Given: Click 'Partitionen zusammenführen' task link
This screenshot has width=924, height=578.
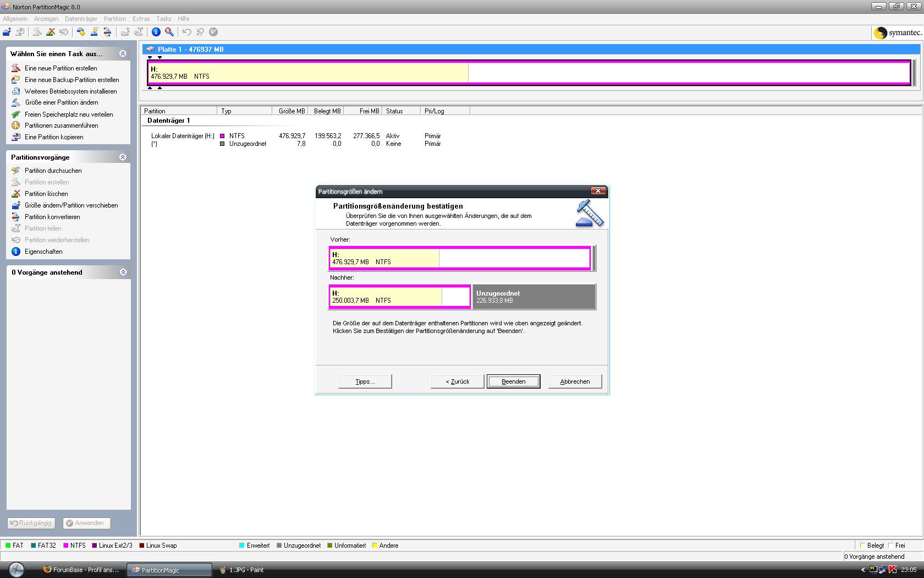Looking at the screenshot, I should (62, 126).
